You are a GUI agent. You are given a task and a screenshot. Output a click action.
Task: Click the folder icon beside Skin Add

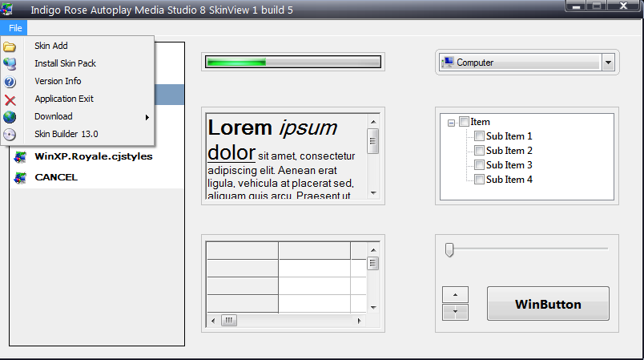pos(10,47)
